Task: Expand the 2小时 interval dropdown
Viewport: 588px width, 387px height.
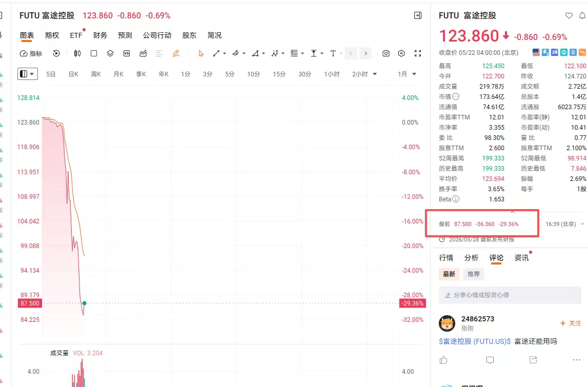Action: [x=364, y=74]
